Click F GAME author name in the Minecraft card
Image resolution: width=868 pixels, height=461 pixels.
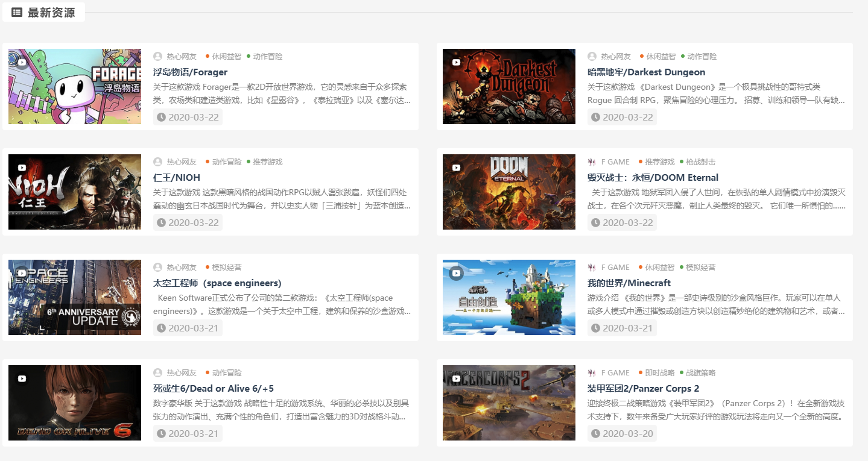click(615, 268)
